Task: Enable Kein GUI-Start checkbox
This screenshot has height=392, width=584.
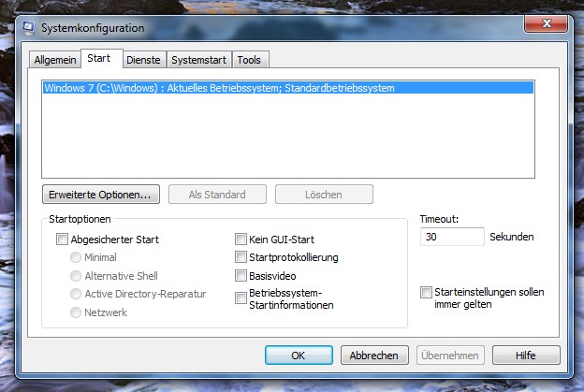Action: [x=241, y=239]
